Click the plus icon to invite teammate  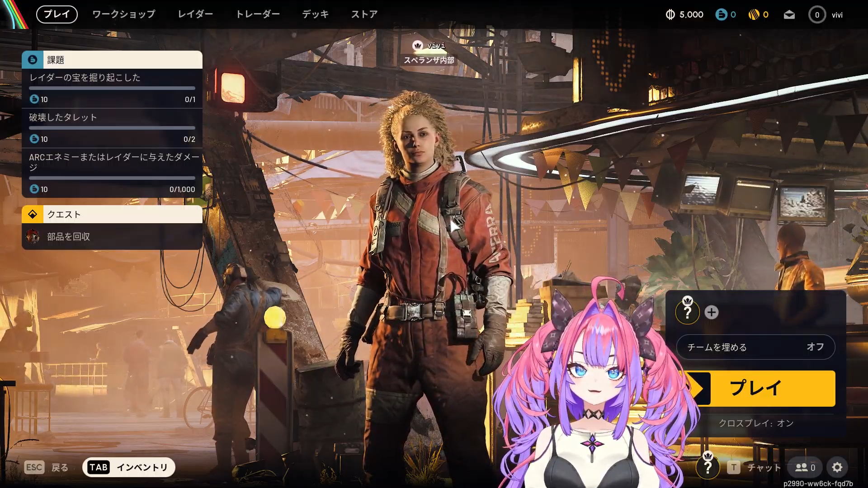[x=711, y=312]
